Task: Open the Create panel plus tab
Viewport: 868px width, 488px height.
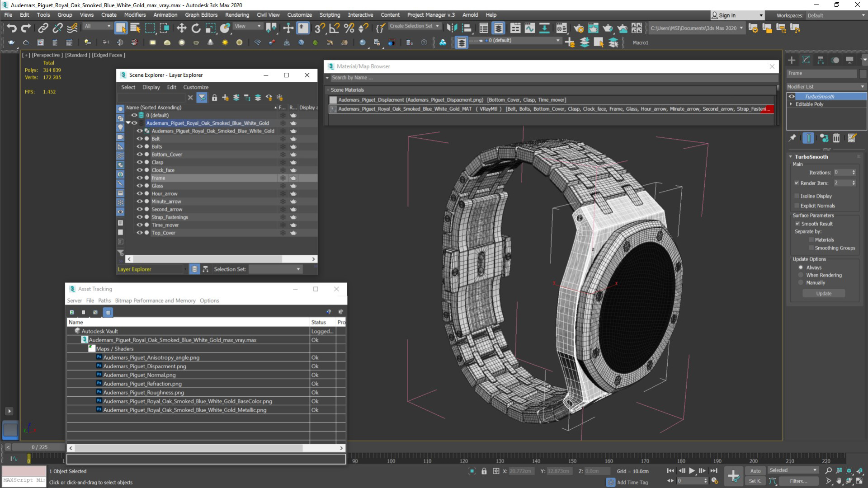Action: (792, 60)
